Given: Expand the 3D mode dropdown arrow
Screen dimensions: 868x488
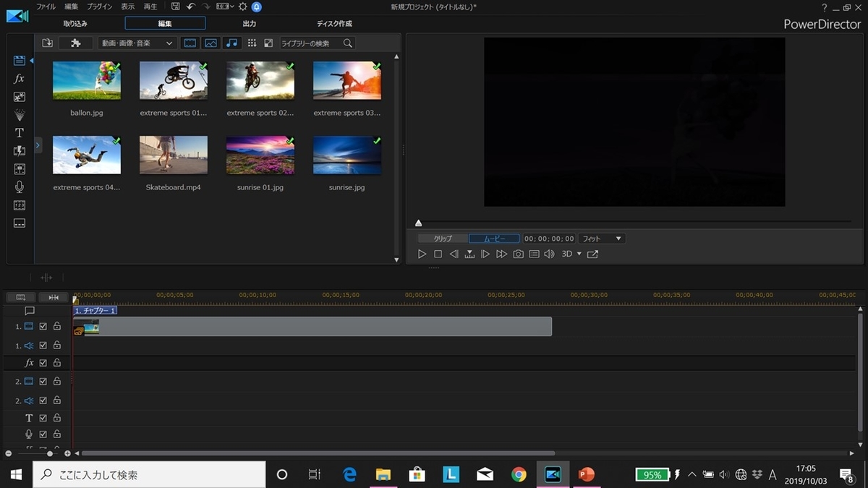Looking at the screenshot, I should [579, 254].
